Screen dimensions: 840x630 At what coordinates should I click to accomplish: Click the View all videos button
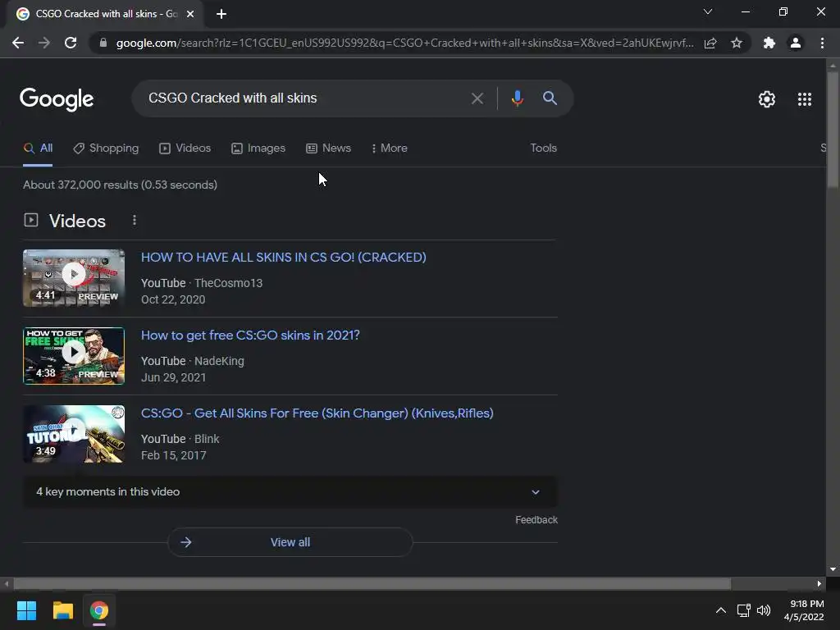click(x=290, y=542)
